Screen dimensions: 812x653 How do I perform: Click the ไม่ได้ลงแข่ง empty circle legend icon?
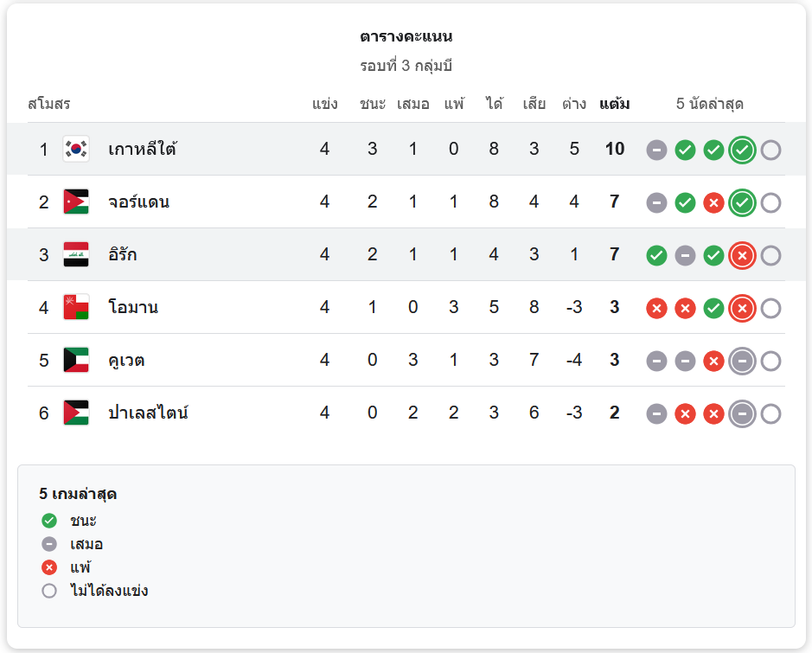tap(49, 591)
